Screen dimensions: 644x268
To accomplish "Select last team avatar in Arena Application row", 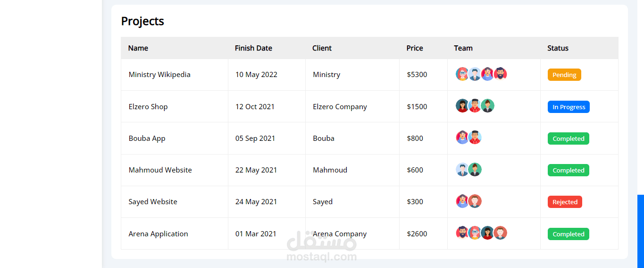I will pyautogui.click(x=501, y=233).
